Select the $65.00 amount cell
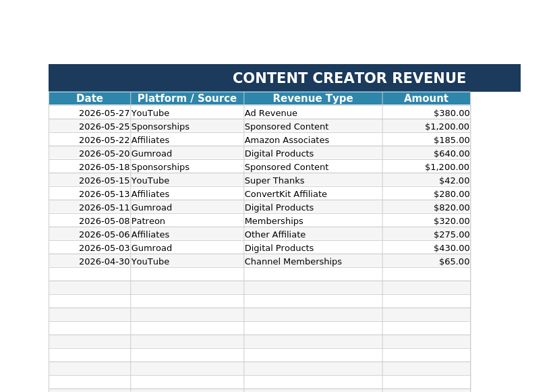This screenshot has width=551, height=392. [x=426, y=262]
